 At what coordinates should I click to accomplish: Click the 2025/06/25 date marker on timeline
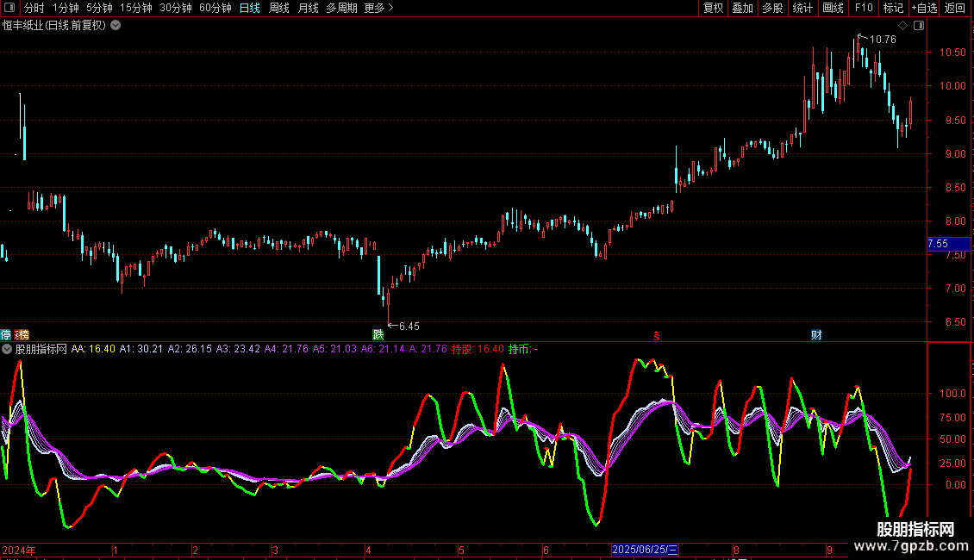click(x=646, y=550)
